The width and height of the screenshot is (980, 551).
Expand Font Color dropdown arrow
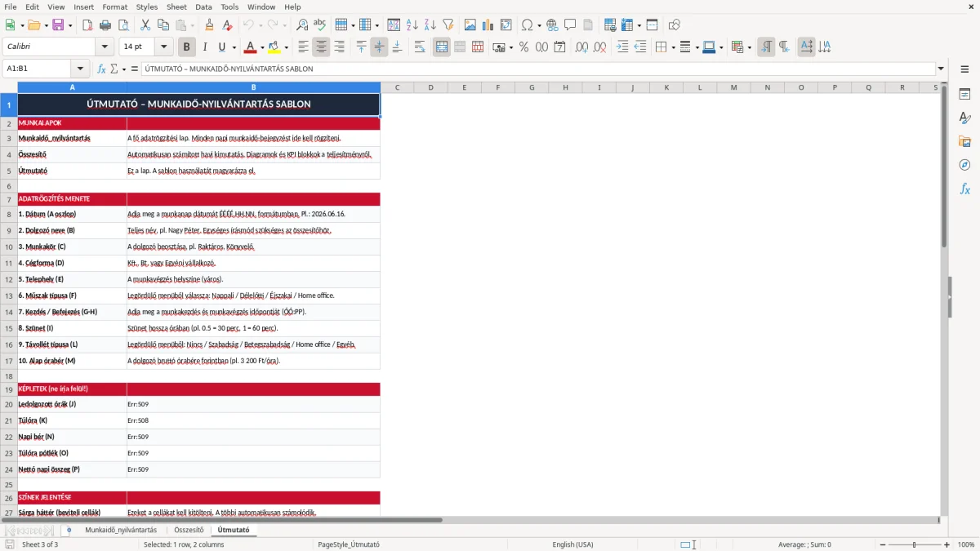[263, 47]
